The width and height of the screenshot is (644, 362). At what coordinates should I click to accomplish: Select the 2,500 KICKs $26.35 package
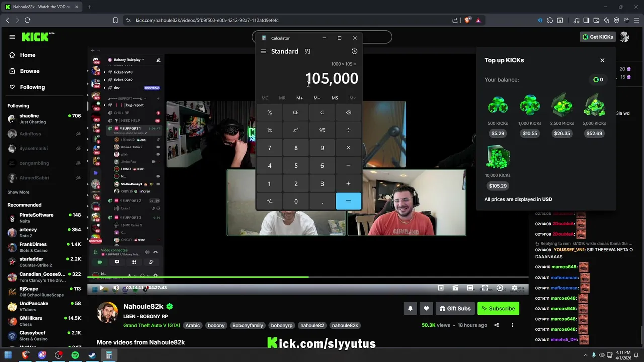click(562, 116)
